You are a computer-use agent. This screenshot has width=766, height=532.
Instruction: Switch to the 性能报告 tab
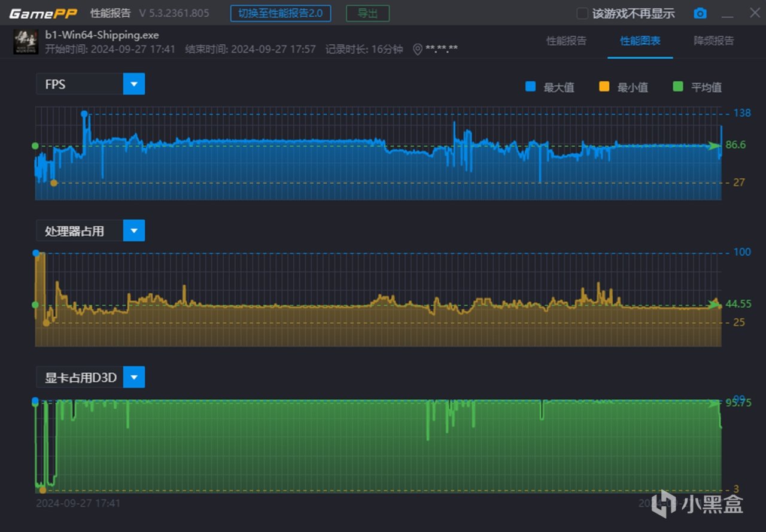(x=566, y=41)
